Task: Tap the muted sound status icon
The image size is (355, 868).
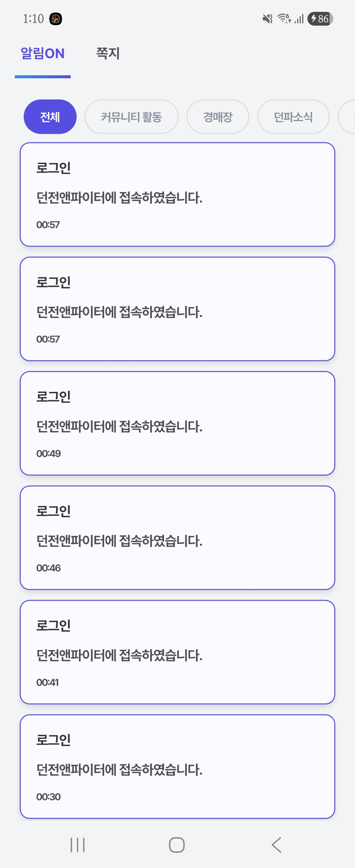Action: click(x=268, y=19)
